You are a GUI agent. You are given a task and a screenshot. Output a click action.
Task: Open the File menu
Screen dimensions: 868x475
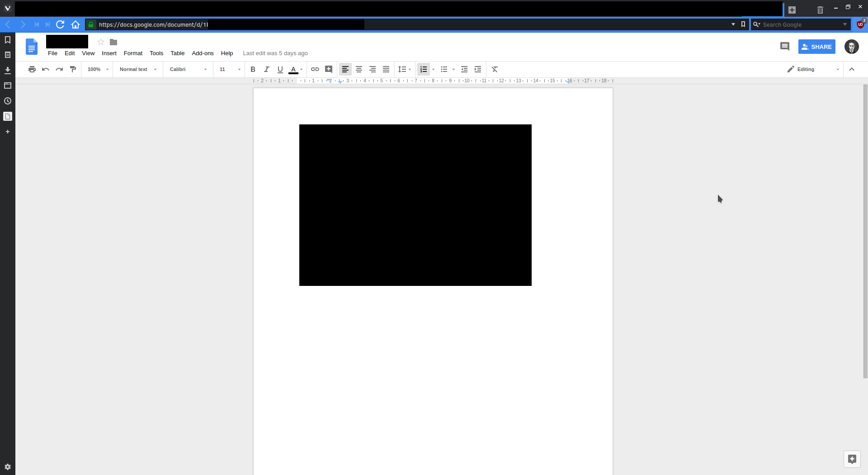pos(52,53)
